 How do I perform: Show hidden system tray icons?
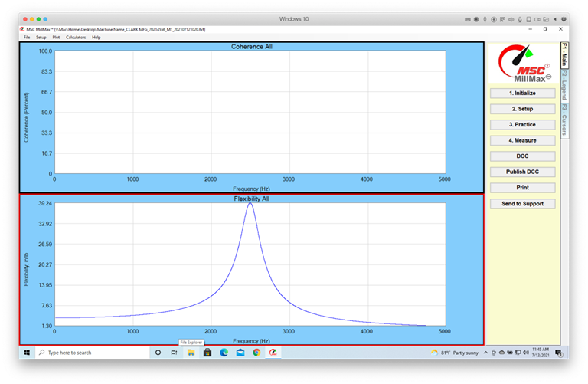[485, 353]
